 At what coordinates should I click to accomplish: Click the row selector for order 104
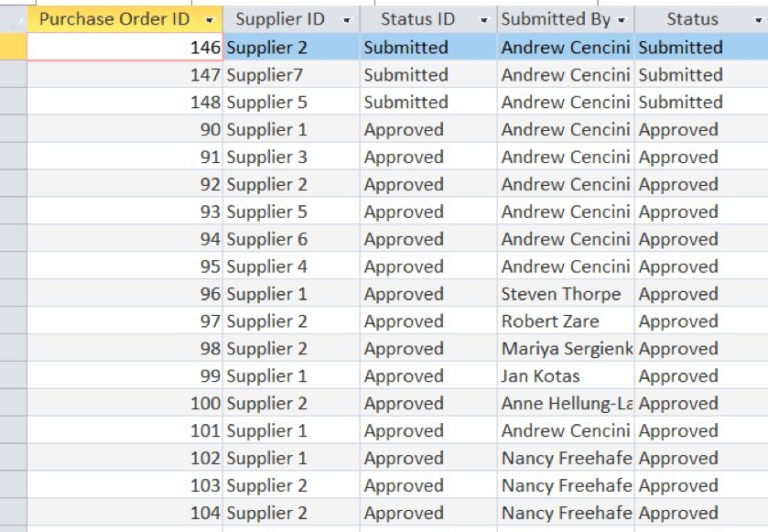pos(13,513)
